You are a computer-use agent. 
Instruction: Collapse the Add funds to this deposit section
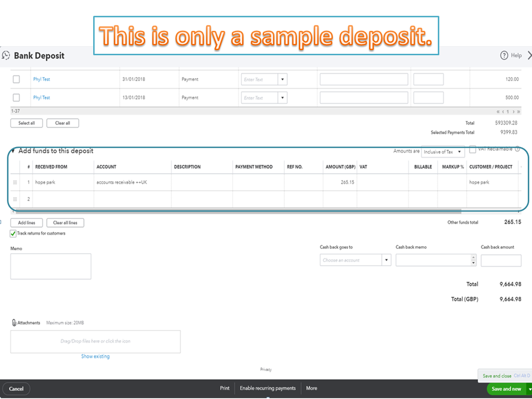click(13, 151)
